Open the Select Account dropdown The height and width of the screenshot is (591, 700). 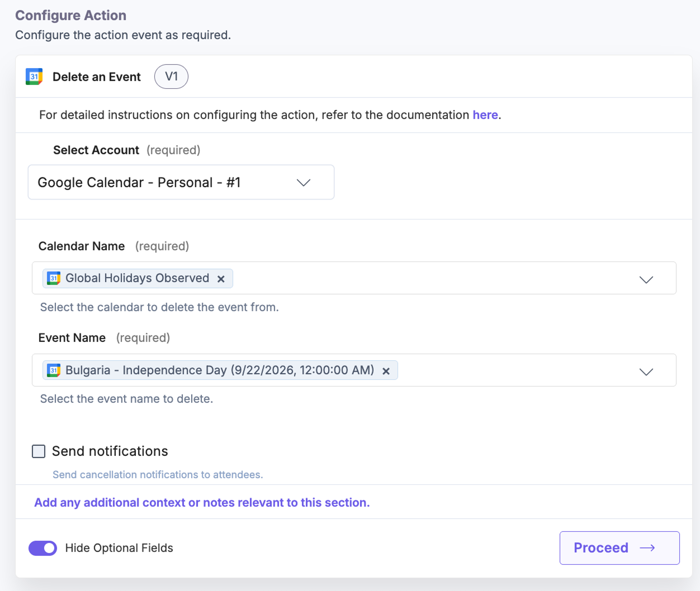(x=181, y=182)
